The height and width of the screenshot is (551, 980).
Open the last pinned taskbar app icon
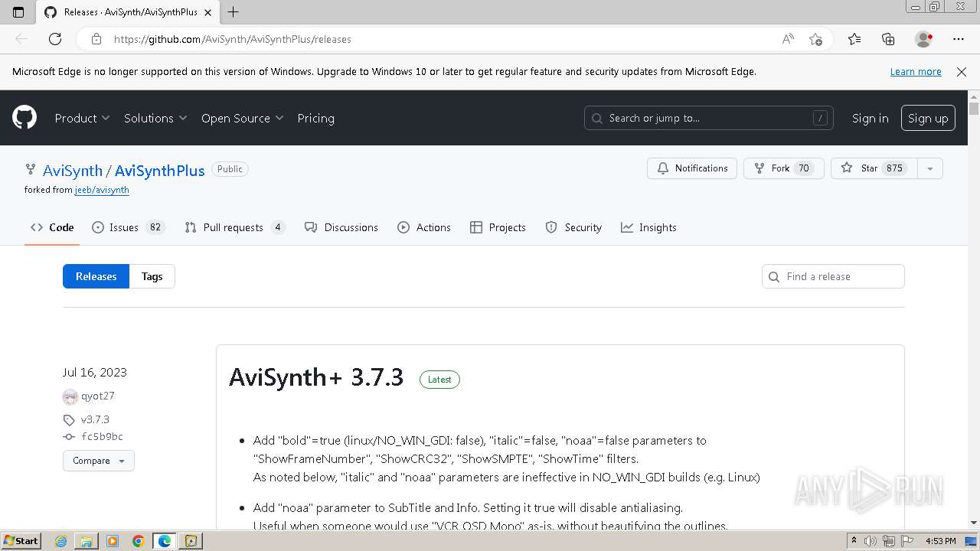click(191, 541)
